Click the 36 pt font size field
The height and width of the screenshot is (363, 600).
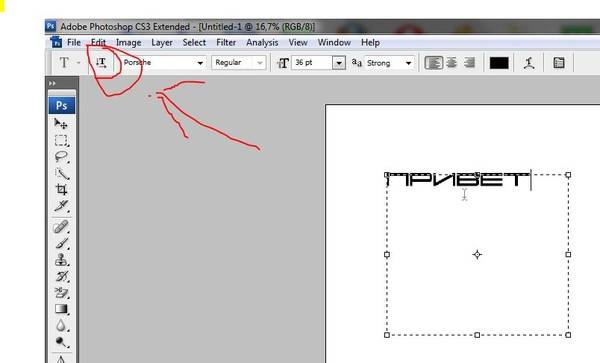[312, 63]
